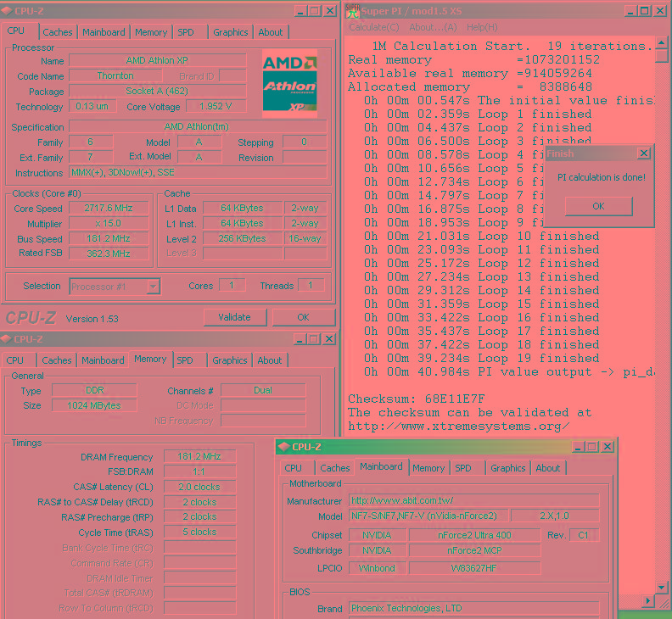Viewport: 672px width, 619px height.
Task: Close the Finish dialog
Action: click(644, 153)
